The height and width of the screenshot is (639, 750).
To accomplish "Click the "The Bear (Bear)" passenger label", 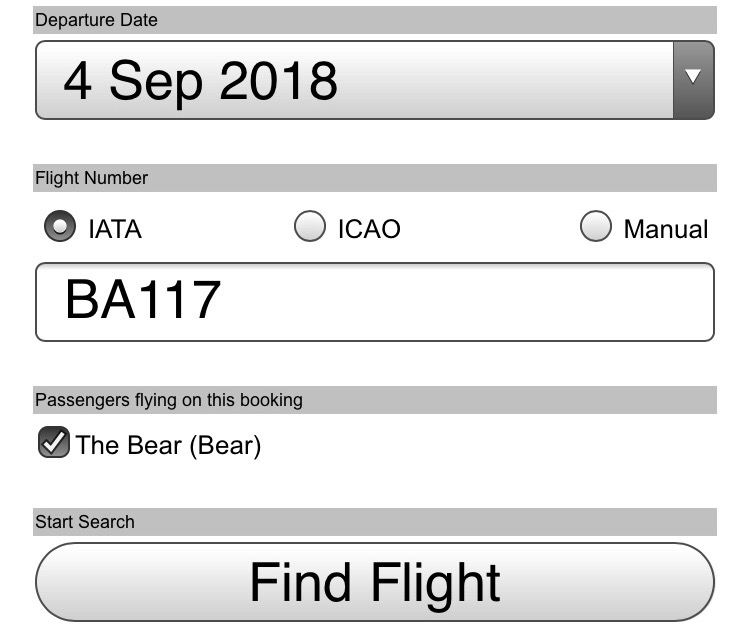I will tap(168, 445).
